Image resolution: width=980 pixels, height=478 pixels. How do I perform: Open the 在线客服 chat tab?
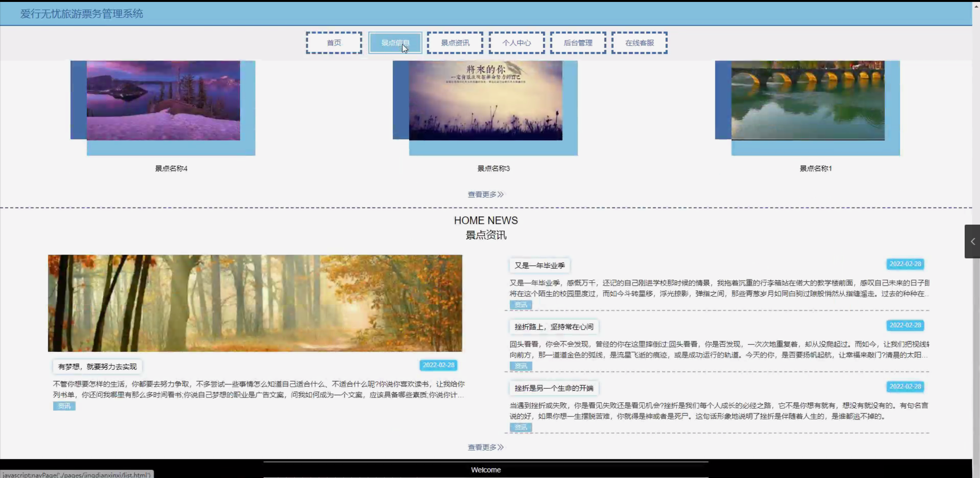pyautogui.click(x=639, y=43)
